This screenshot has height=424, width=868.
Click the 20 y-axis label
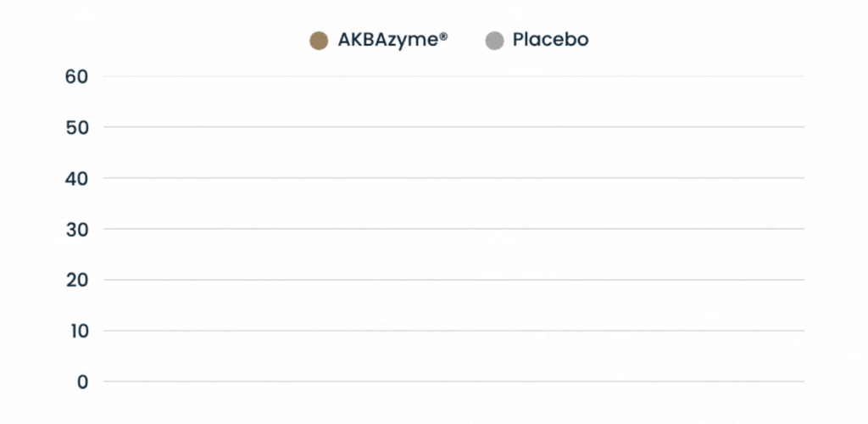76,280
